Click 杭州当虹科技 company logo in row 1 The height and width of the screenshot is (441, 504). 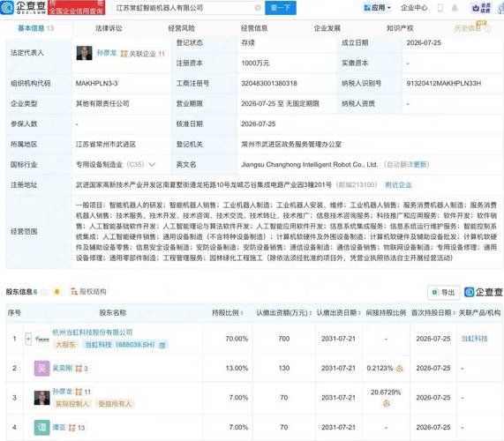tap(42, 340)
